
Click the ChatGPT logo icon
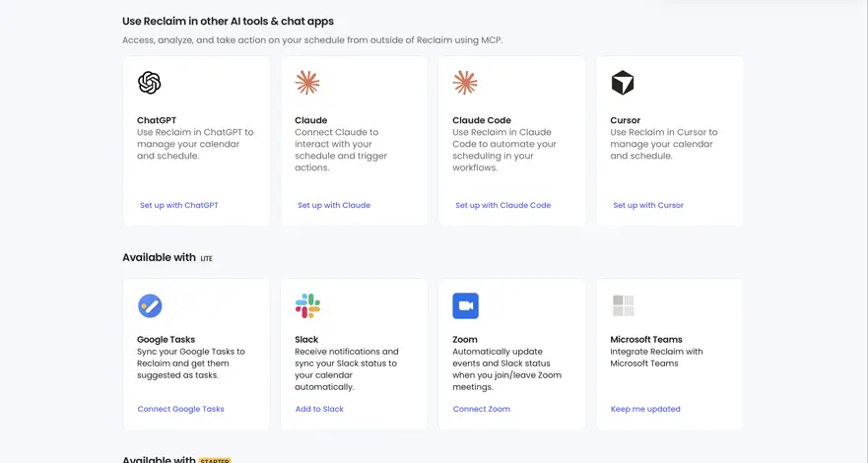click(150, 83)
